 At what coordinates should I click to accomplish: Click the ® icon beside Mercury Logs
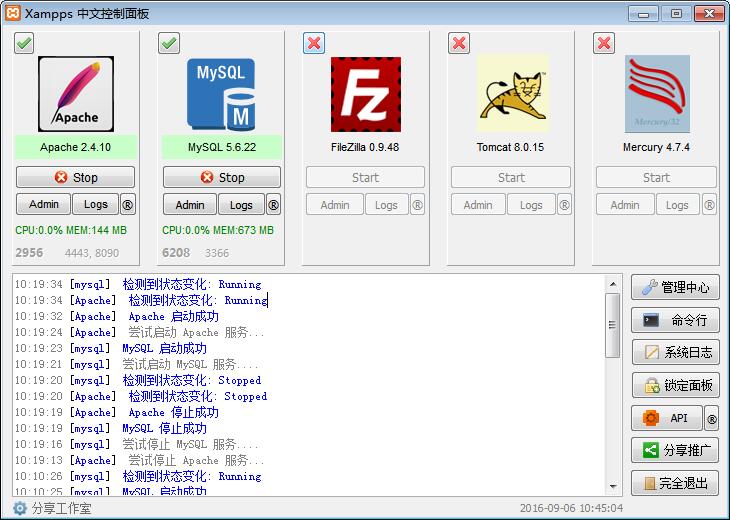coord(709,204)
